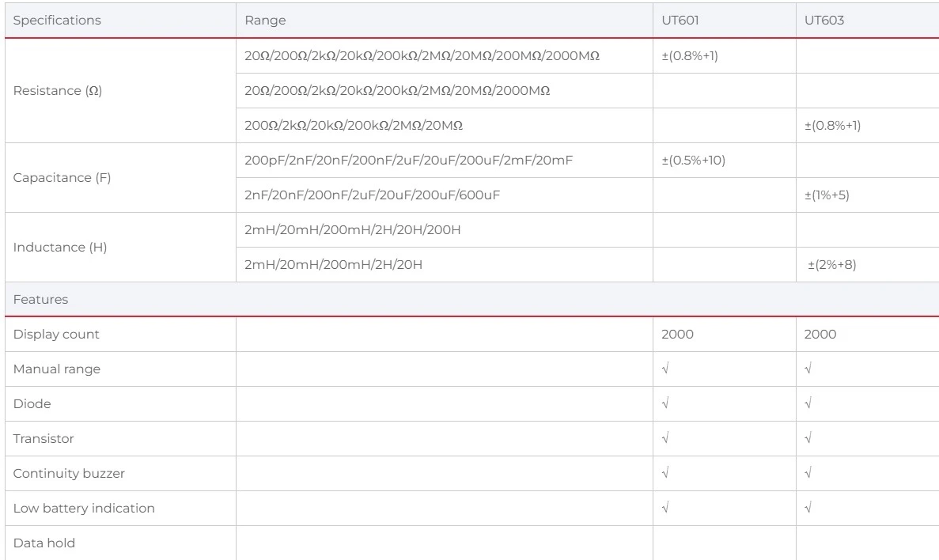Click the UT601 checkmark in the Diode row
This screenshot has width=939, height=560.
point(664,404)
